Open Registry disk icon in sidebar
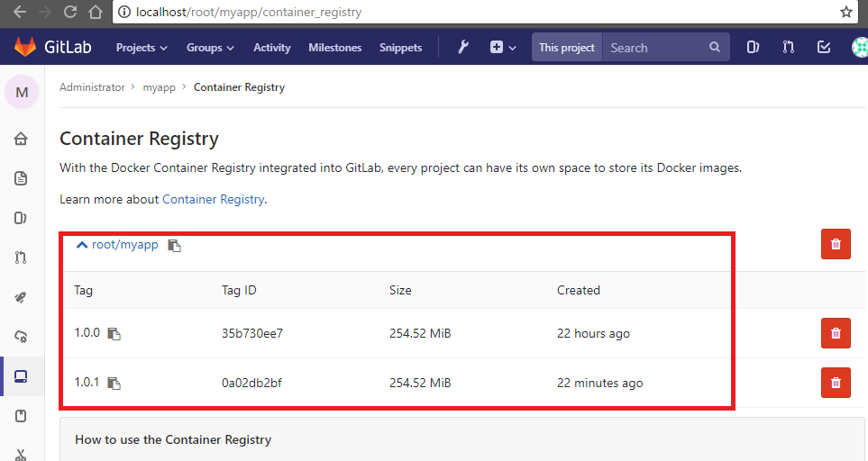This screenshot has height=461, width=868. tap(21, 376)
